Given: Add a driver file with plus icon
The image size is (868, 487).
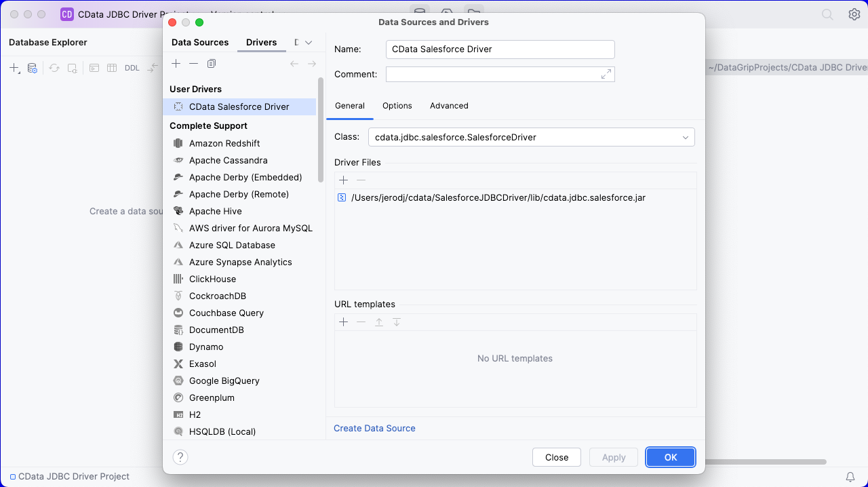Looking at the screenshot, I should (343, 180).
